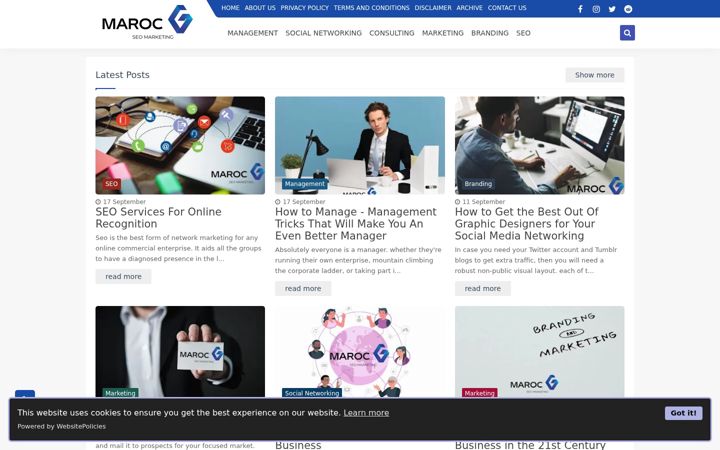Click the Latest Posts heading
720x450 pixels.
point(123,75)
